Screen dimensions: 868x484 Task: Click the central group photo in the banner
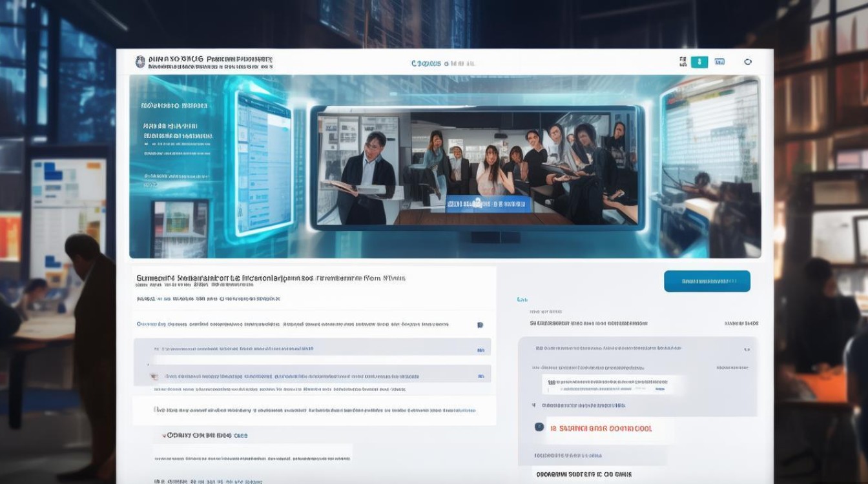(477, 168)
